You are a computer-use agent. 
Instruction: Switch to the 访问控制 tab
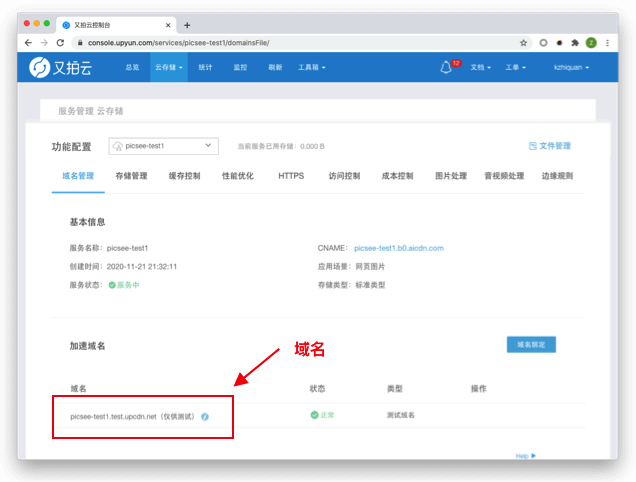(x=344, y=176)
